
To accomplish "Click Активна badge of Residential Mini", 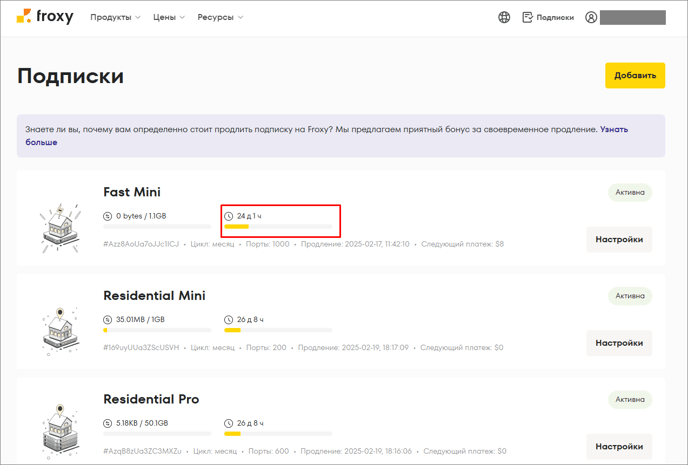I will click(630, 296).
